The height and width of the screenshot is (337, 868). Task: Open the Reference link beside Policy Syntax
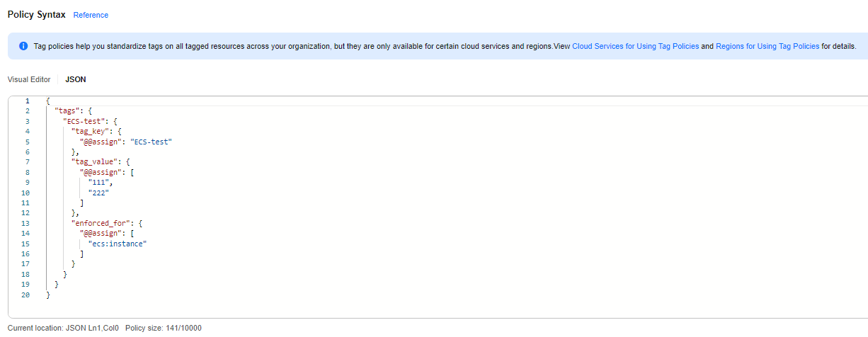coord(91,15)
